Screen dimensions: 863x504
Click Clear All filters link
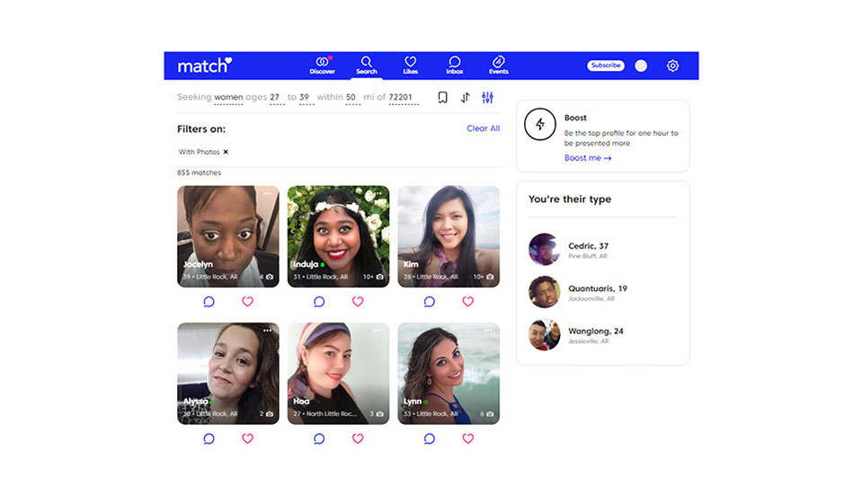pos(483,128)
